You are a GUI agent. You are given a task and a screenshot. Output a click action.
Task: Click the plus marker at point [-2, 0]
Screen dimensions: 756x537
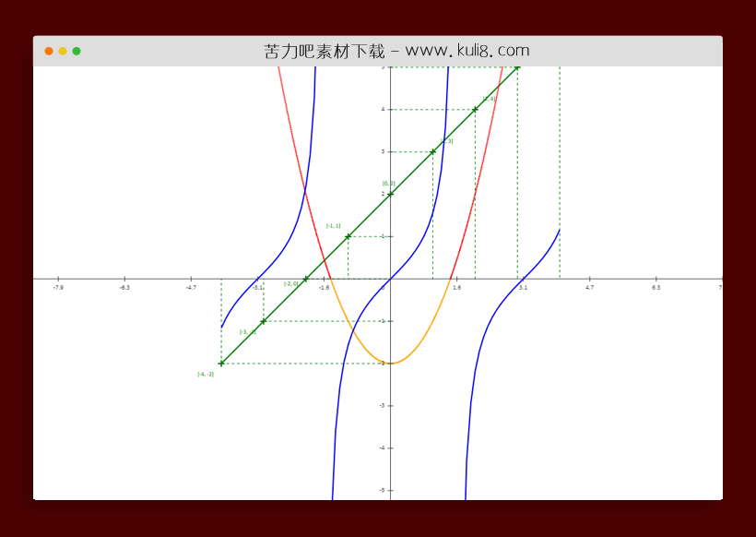point(306,279)
